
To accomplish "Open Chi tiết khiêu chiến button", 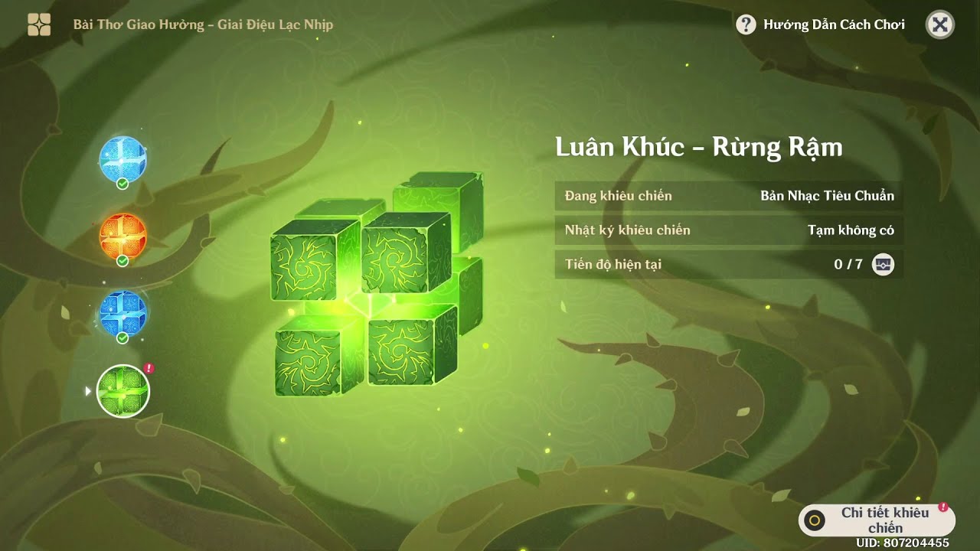I will pyautogui.click(x=877, y=520).
